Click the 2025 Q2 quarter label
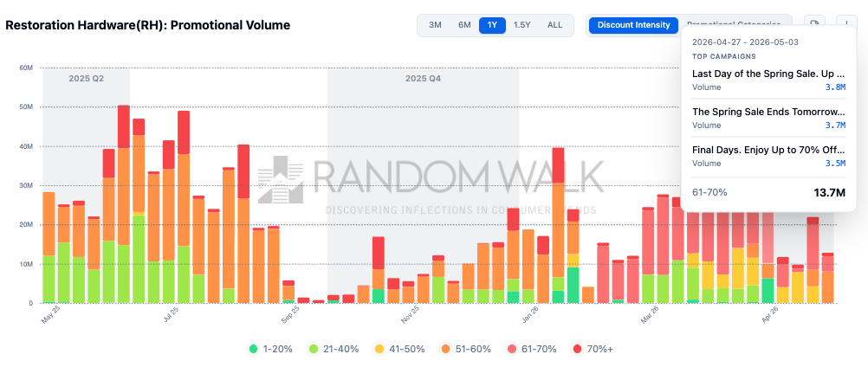 click(x=87, y=79)
